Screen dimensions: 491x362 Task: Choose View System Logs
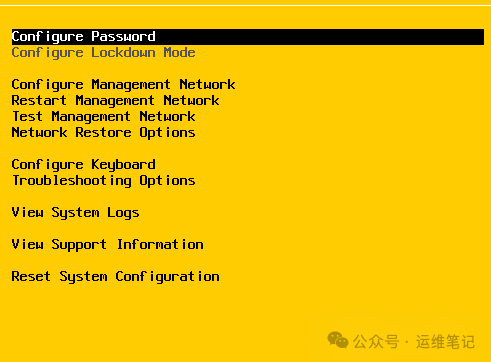(x=75, y=213)
